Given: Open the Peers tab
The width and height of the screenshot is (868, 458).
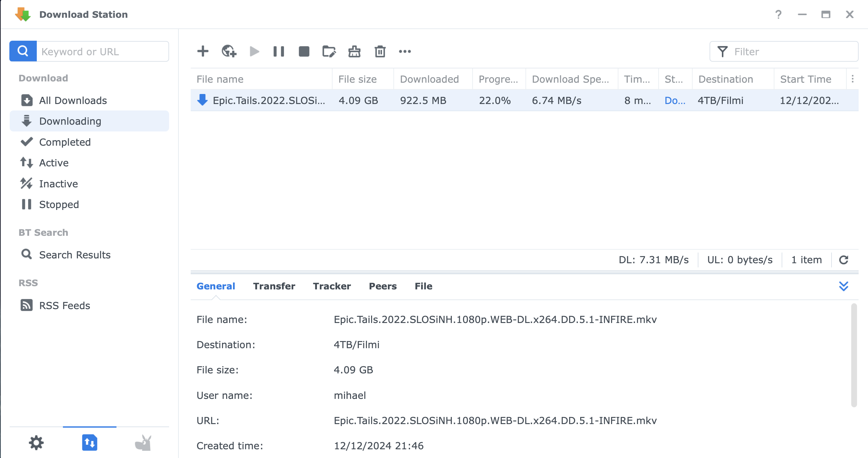Looking at the screenshot, I should (x=382, y=286).
